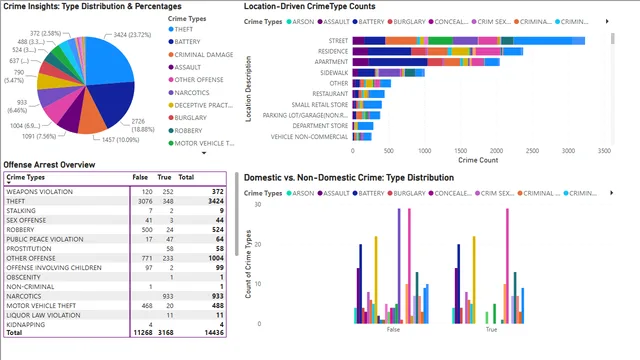Click the DEPARTMENT STORE location label
Screen dimensions: 640x360
coord(320,126)
